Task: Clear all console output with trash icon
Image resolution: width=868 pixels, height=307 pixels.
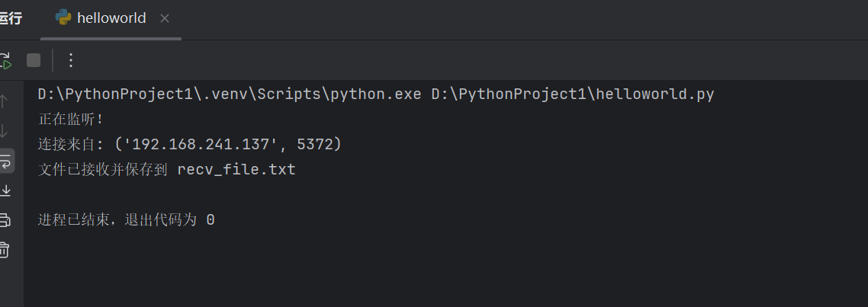Action: [5, 249]
